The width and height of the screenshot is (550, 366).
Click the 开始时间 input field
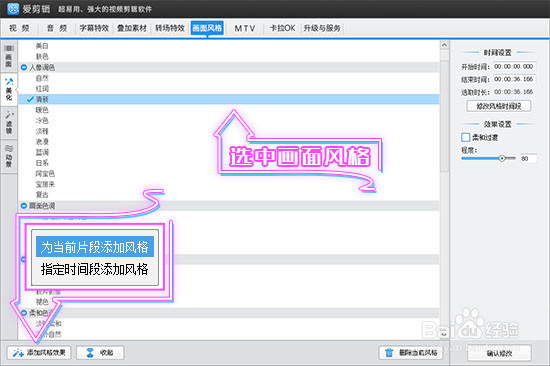coord(514,67)
